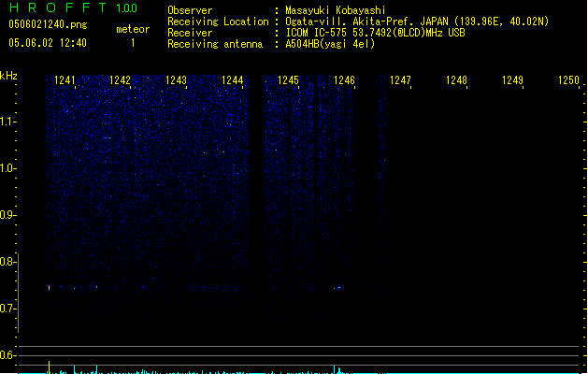Click the 1.0 kHz frequency tick label
588x374 pixels.
(7, 168)
